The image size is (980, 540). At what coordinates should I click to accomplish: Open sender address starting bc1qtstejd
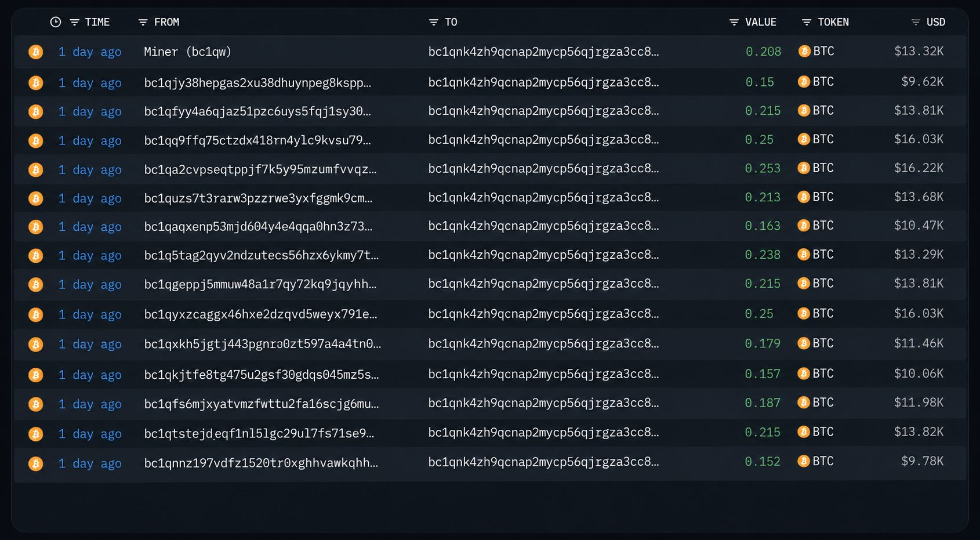pos(259,433)
